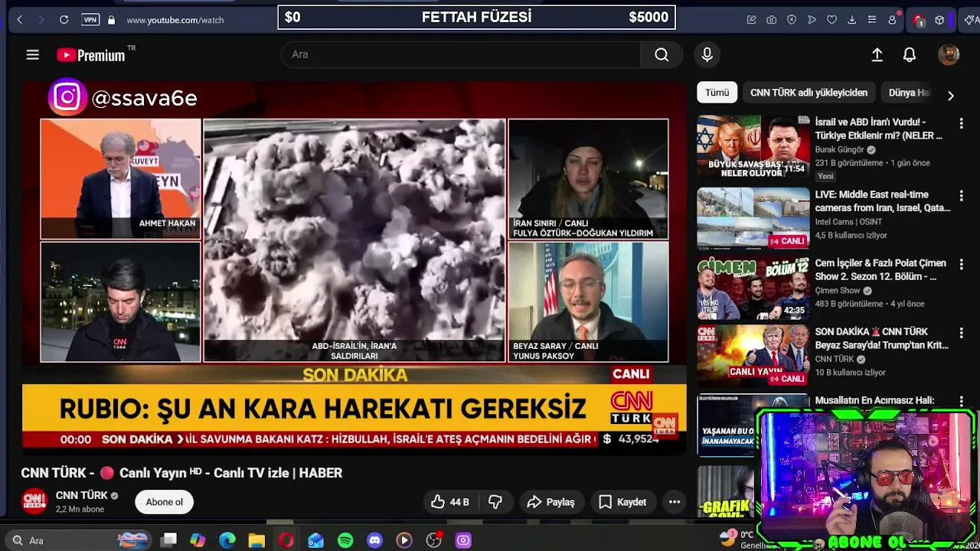Switch to Opera in the taskbar
Image resolution: width=980 pixels, height=551 pixels.
(x=286, y=540)
